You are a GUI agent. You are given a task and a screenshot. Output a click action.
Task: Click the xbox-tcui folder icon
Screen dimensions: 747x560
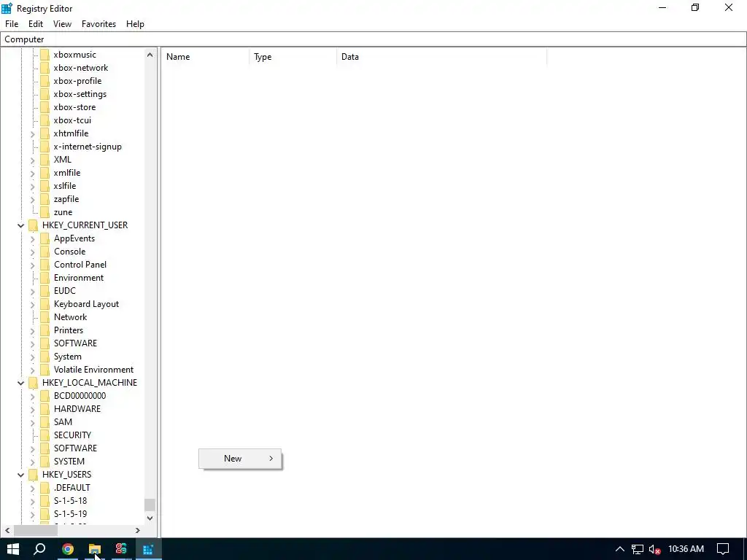pos(44,120)
